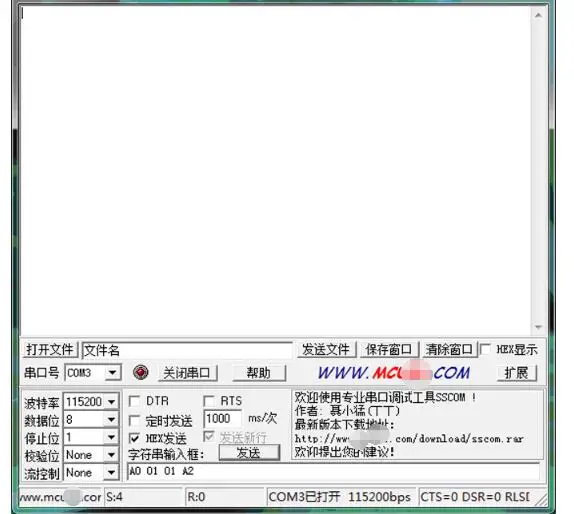Screen dimensions: 574x514
Task: Click the scroll down arrow of receive window
Action: click(x=538, y=327)
